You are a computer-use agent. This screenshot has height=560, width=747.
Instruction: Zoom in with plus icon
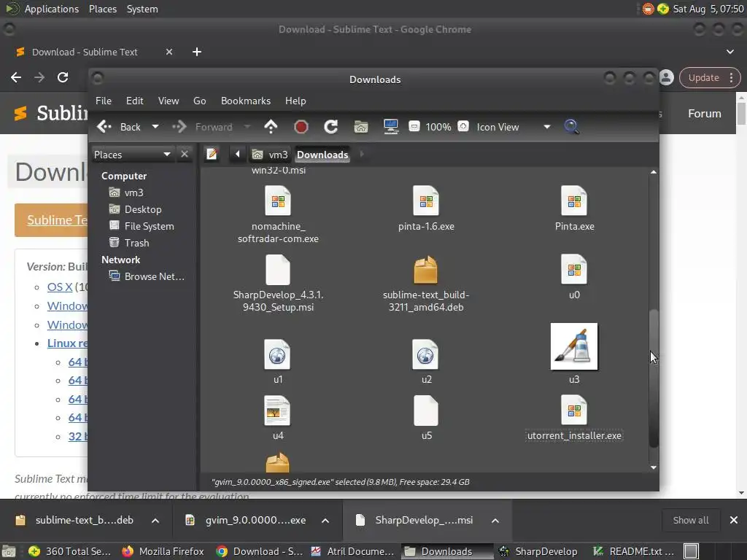coord(463,127)
